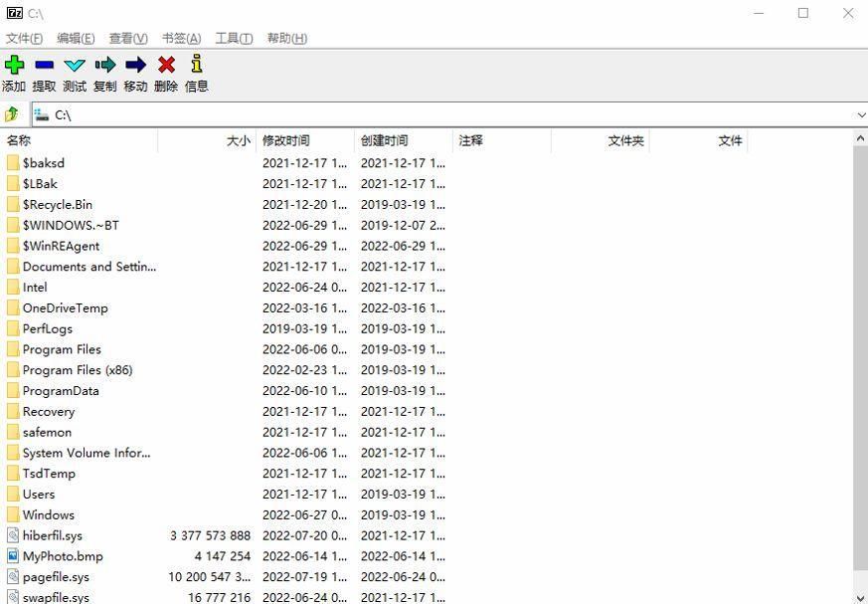
Task: Select the $WinREAgent folder name
Action: tap(61, 246)
